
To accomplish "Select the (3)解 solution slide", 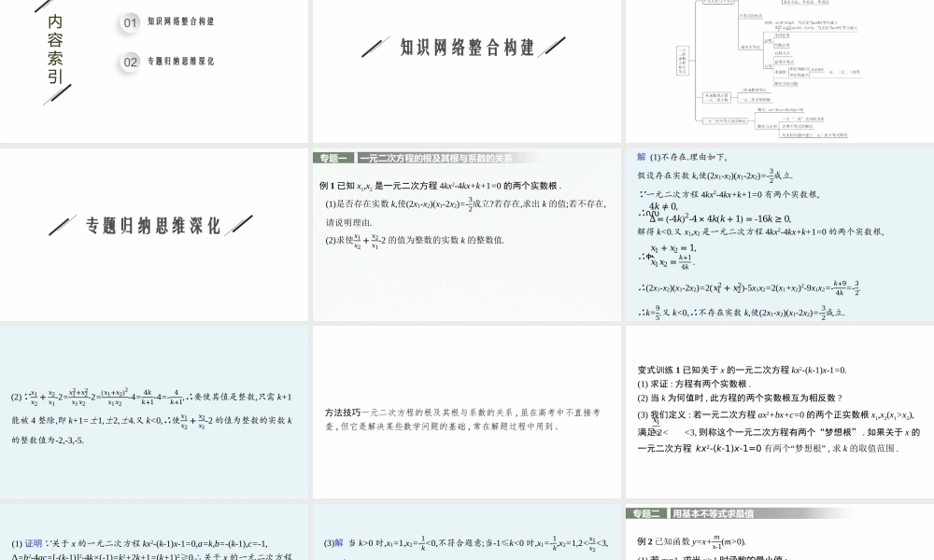I will 466,531.
